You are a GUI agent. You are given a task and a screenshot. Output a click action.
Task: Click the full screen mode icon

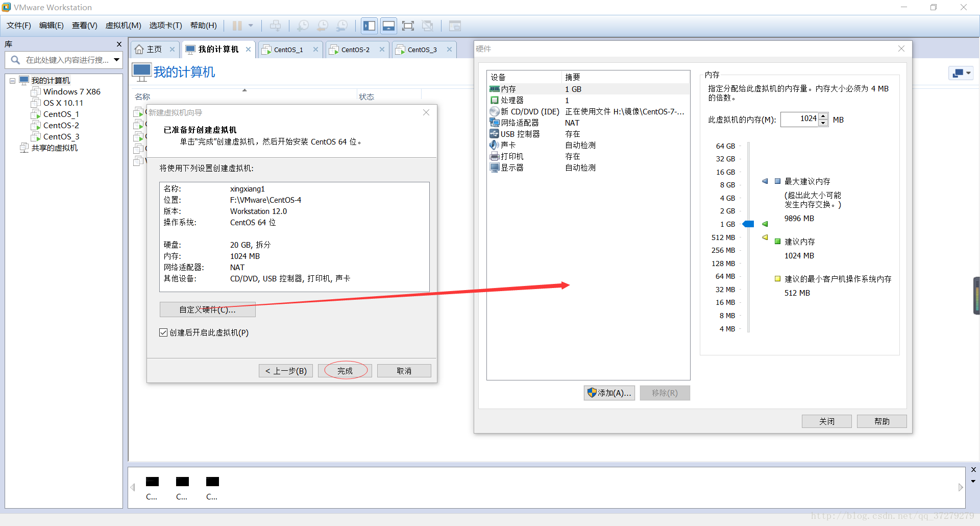click(x=408, y=26)
